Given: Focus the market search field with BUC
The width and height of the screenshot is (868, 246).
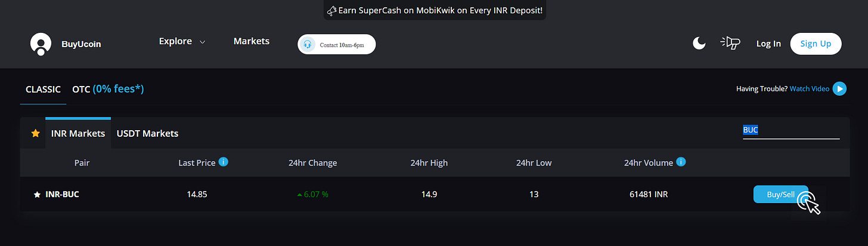Looking at the screenshot, I should click(791, 130).
